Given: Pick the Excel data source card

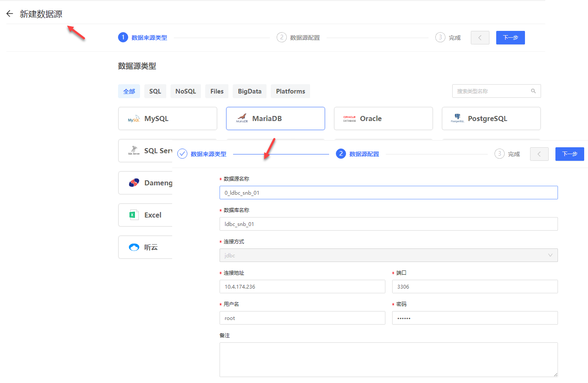Looking at the screenshot, I should tap(146, 215).
